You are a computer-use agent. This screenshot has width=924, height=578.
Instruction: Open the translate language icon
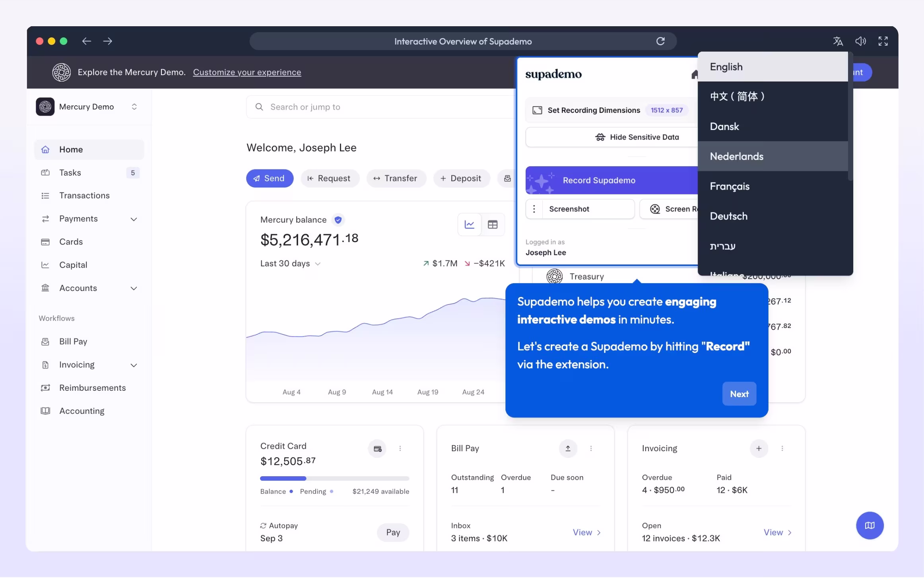pos(838,41)
